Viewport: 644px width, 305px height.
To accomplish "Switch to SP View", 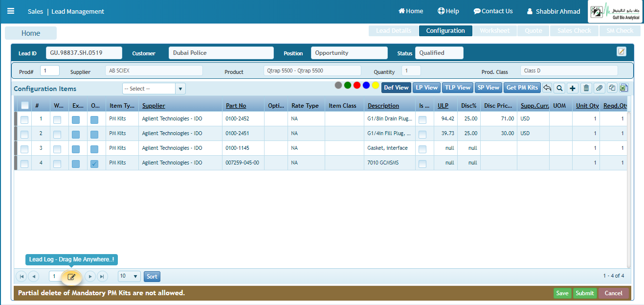I will (488, 88).
